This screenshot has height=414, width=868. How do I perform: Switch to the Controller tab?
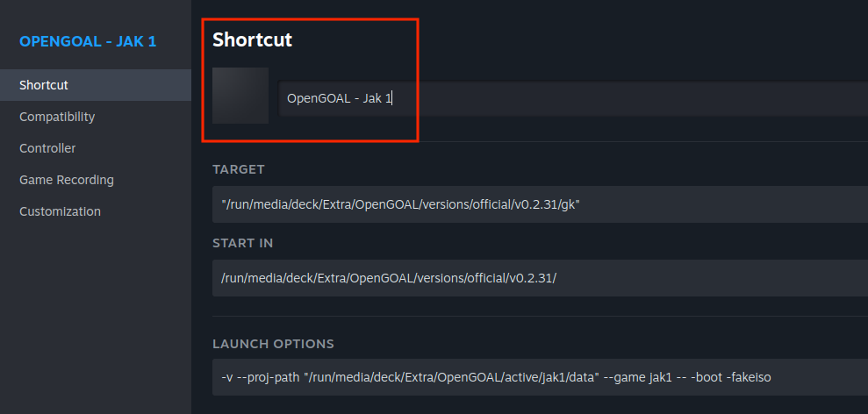pyautogui.click(x=47, y=148)
